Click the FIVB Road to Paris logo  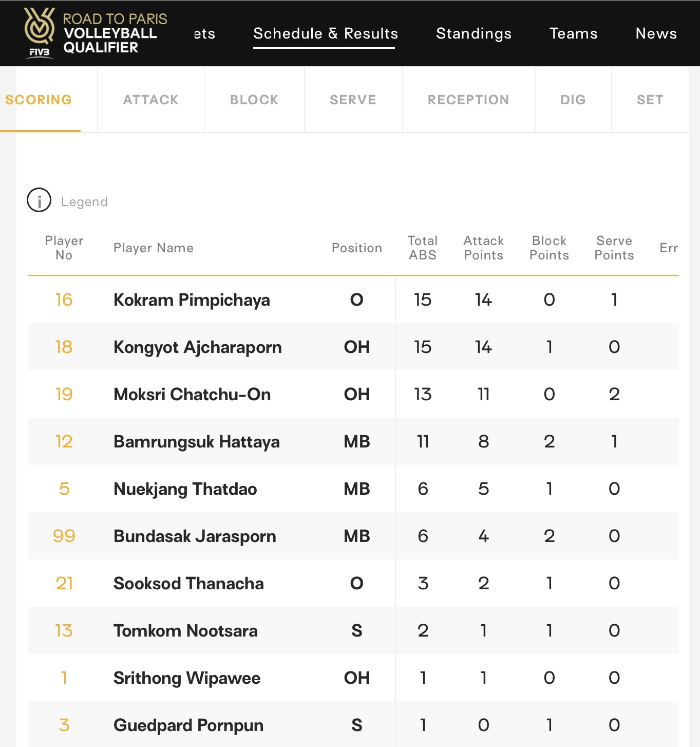(96, 33)
